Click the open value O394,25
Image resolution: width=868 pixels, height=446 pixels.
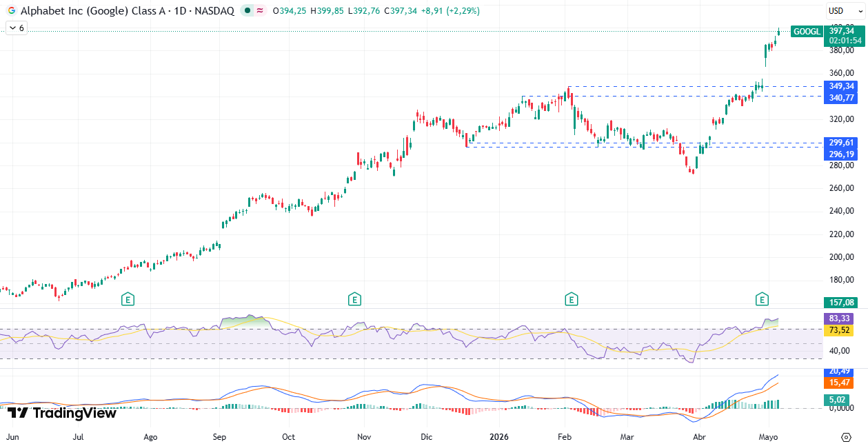point(290,11)
